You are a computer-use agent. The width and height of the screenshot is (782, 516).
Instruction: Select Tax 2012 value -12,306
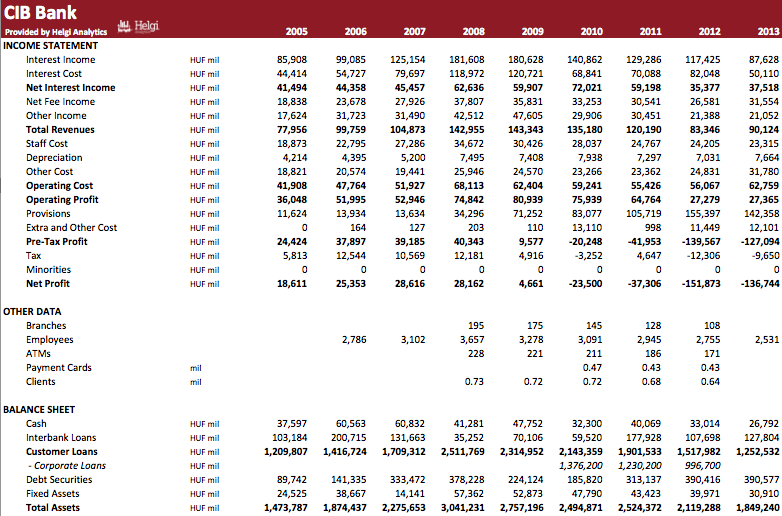point(703,255)
